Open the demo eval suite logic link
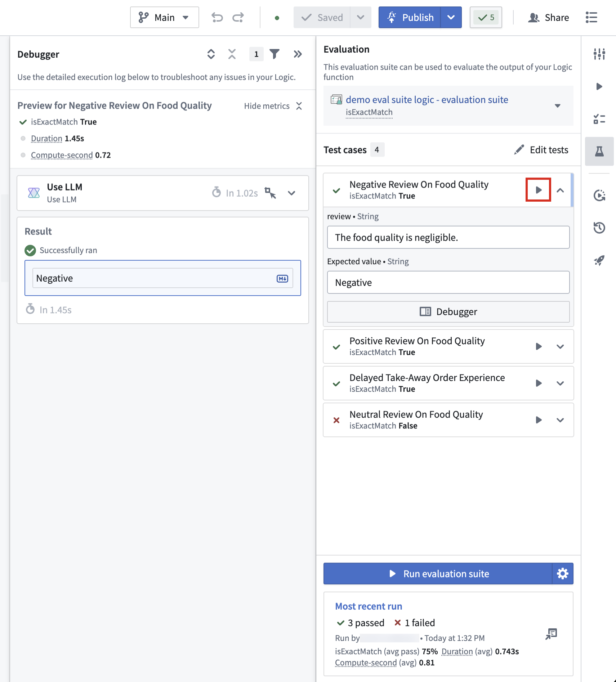Viewport: 616px width, 682px height. pos(427,100)
